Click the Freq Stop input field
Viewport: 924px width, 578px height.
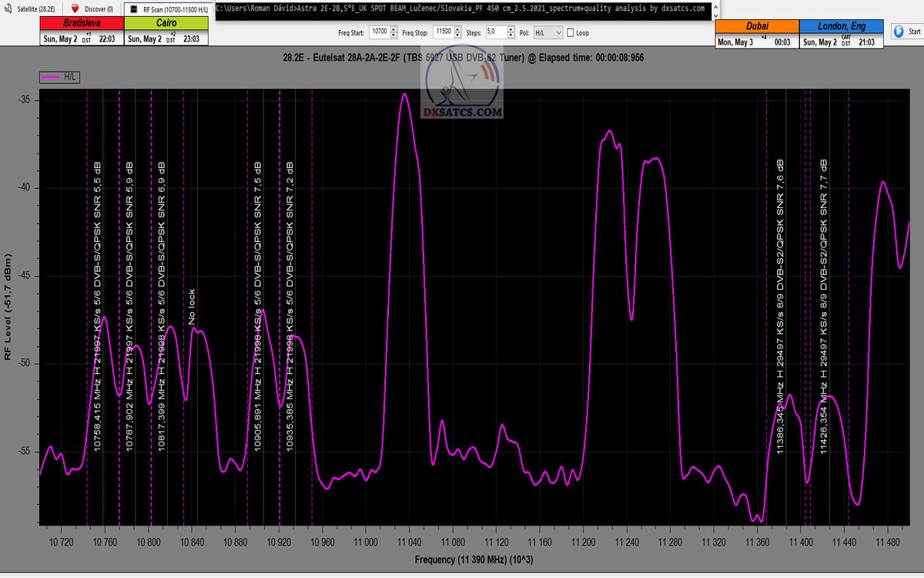pyautogui.click(x=442, y=33)
